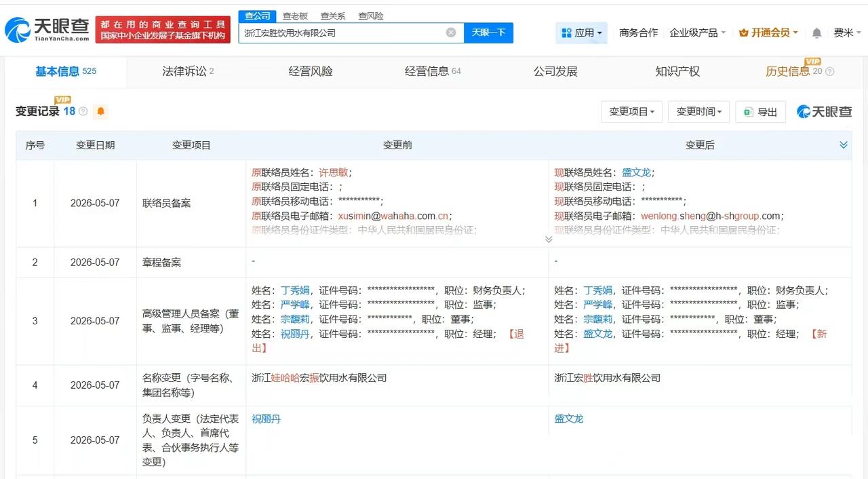Viewport: 868px width, 479px height.
Task: Switch to the 法律诉讼 tab
Action: (188, 71)
